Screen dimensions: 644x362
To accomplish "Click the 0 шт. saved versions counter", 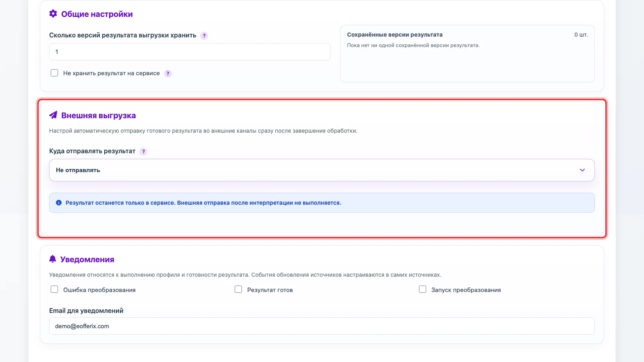I will click(x=581, y=35).
